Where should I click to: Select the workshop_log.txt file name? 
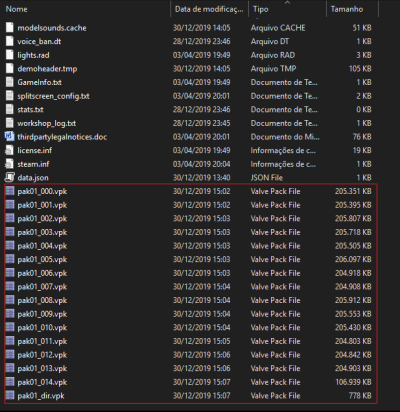tap(47, 123)
